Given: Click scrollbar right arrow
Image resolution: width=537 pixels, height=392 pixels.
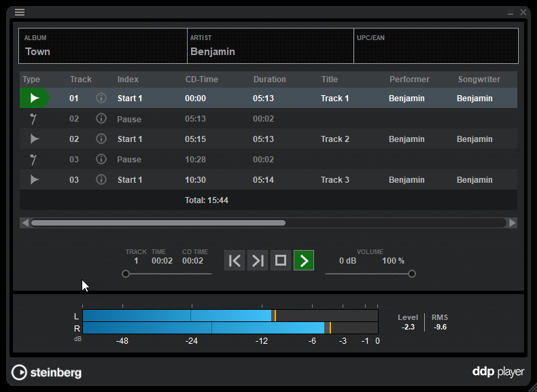Looking at the screenshot, I should click(513, 223).
